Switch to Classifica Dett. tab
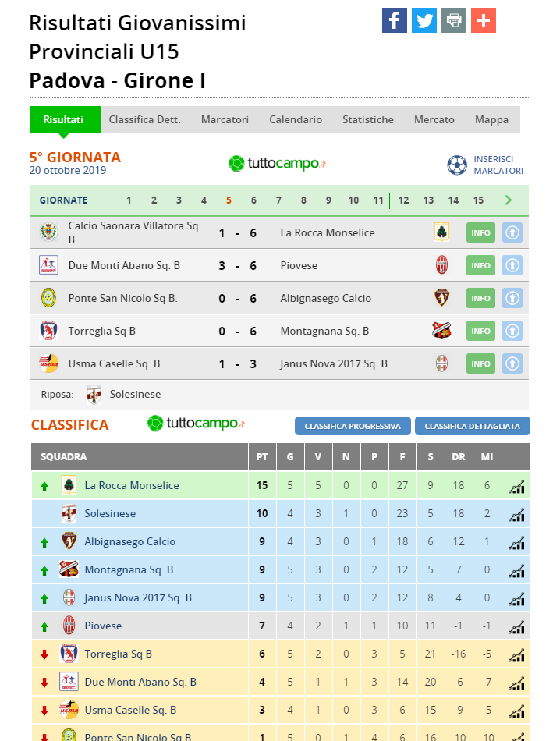The width and height of the screenshot is (560, 741). 144,119
